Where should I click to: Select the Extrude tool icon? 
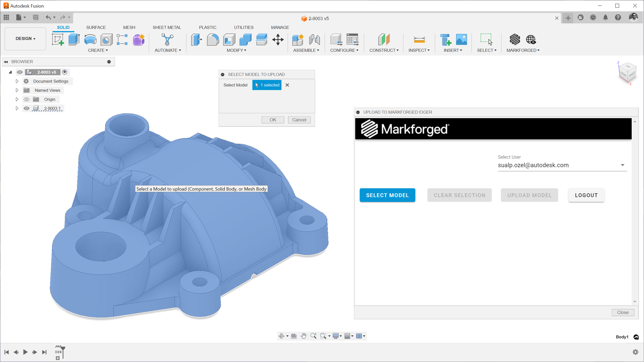[x=74, y=40]
